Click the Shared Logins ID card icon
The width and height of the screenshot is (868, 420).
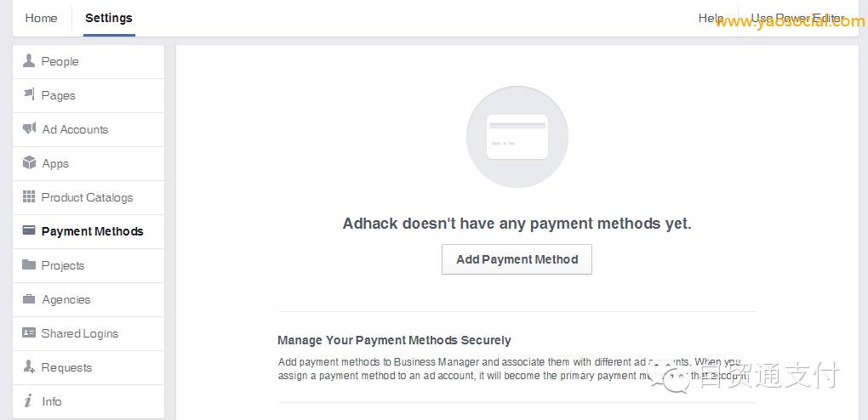29,332
